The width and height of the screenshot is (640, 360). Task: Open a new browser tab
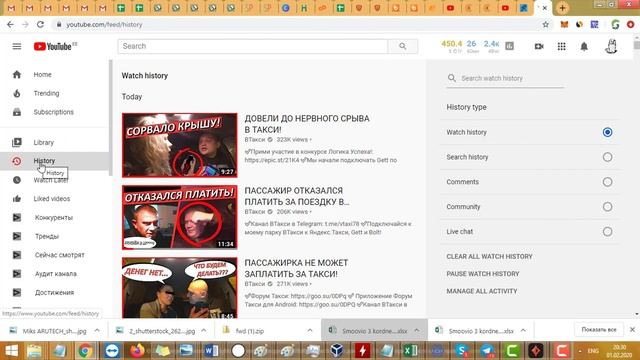pyautogui.click(x=562, y=8)
